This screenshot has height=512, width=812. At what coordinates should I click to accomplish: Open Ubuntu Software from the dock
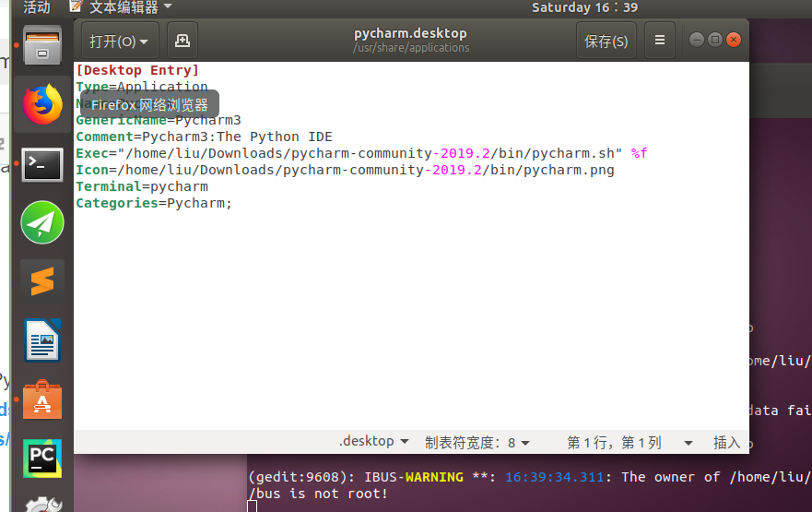[42, 399]
